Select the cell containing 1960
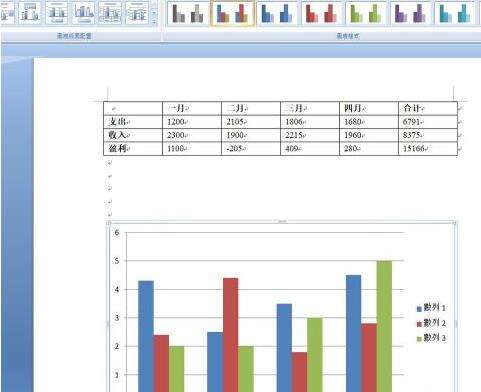This screenshot has width=481, height=392. point(369,135)
